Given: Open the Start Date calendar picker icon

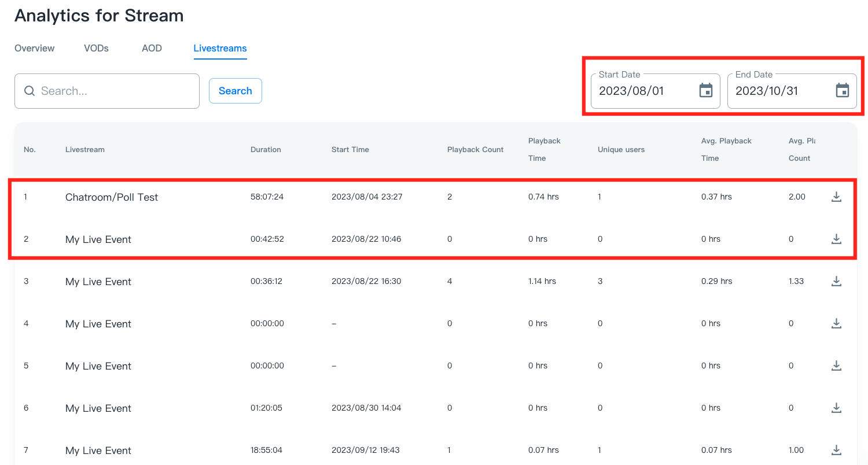Looking at the screenshot, I should (706, 91).
